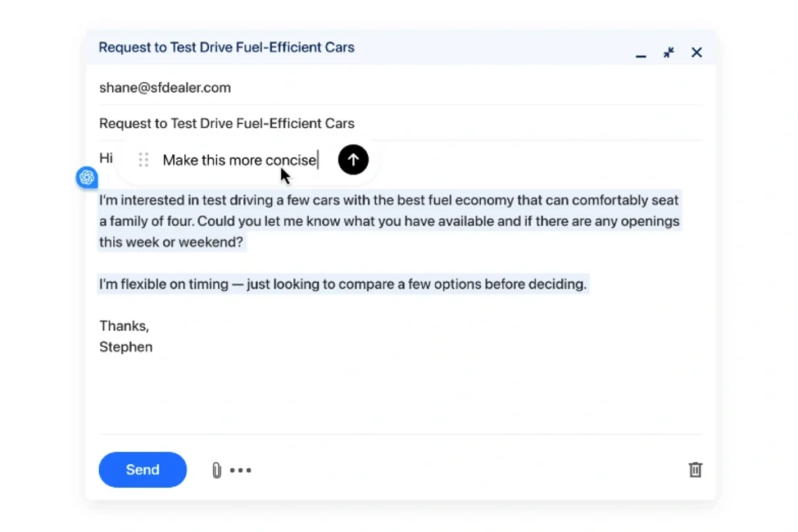Click the recipient field with shane@sfdealer.com
This screenshot has height=532, width=798.
[x=165, y=87]
